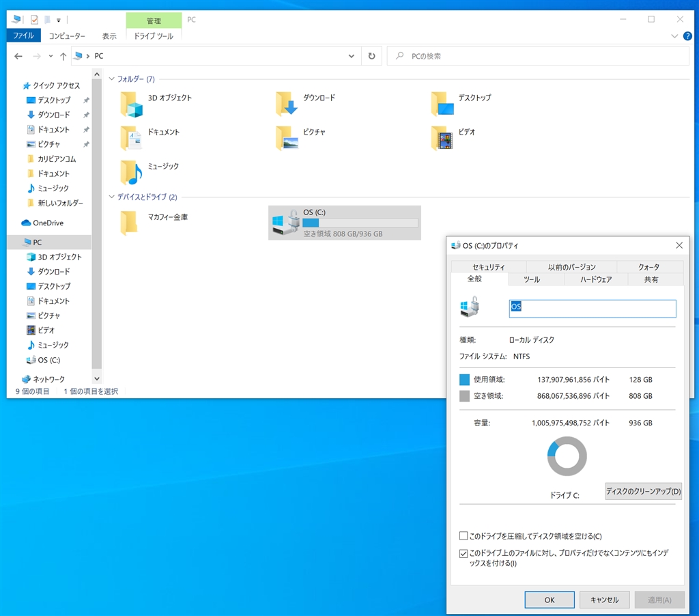Switch to 以前のバージョン tab
Screen dimensions: 699x616
tap(572, 267)
